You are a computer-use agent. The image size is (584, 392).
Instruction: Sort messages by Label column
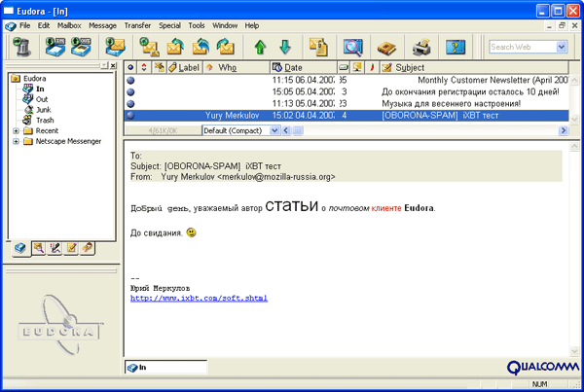184,67
